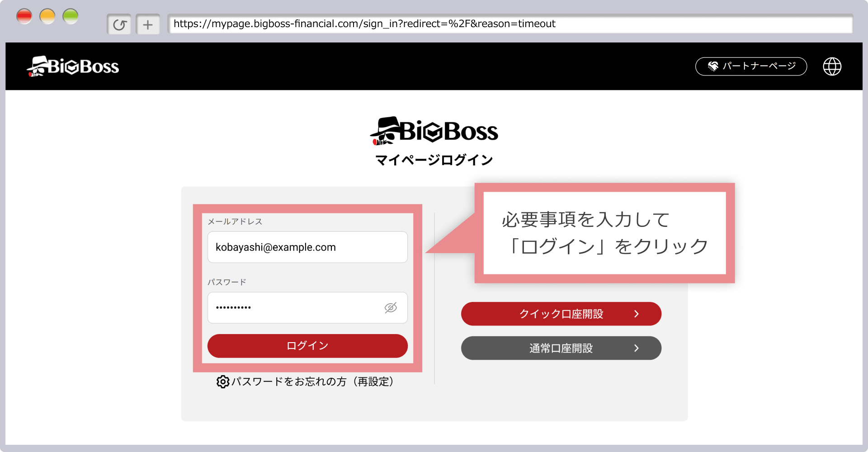
Task: Click the browser reload icon
Action: pos(119,24)
